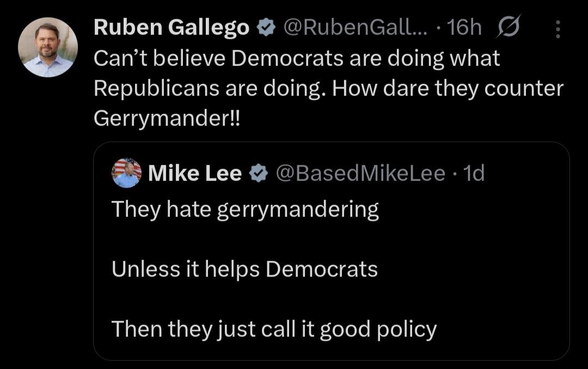Open quoted tweet via "They hate gerrymandering"
This screenshot has width=588, height=369.
pos(245,209)
